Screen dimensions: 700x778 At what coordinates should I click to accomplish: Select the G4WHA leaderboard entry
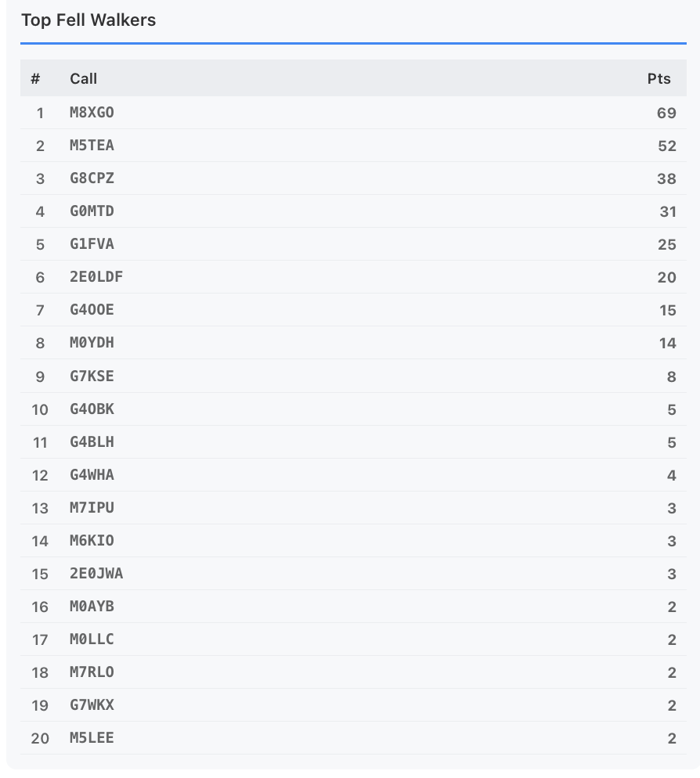click(x=92, y=475)
